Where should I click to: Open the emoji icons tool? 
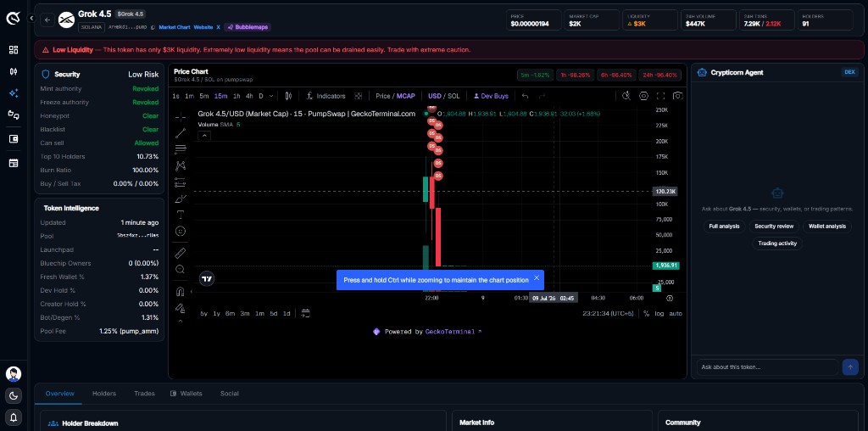(x=180, y=231)
